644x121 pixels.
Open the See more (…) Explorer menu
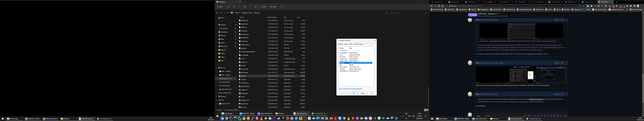click(x=282, y=7)
